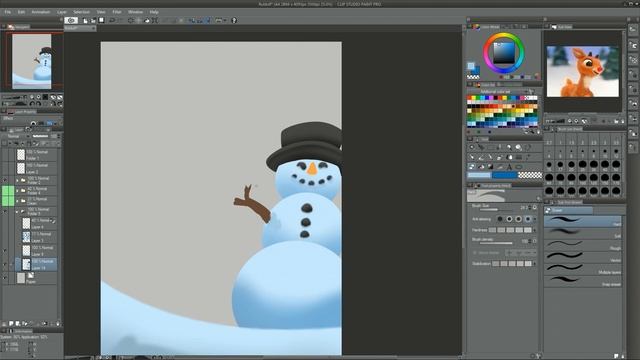The width and height of the screenshot is (640, 360).
Task: Click Delete layer trash icon below layer list
Action: pyautogui.click(x=58, y=323)
